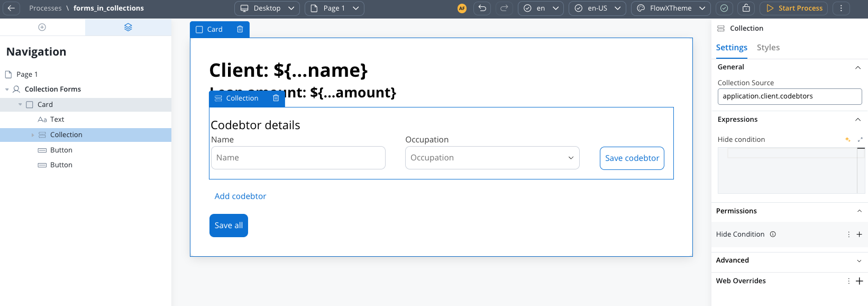Open the Occupation select field

pos(492,158)
